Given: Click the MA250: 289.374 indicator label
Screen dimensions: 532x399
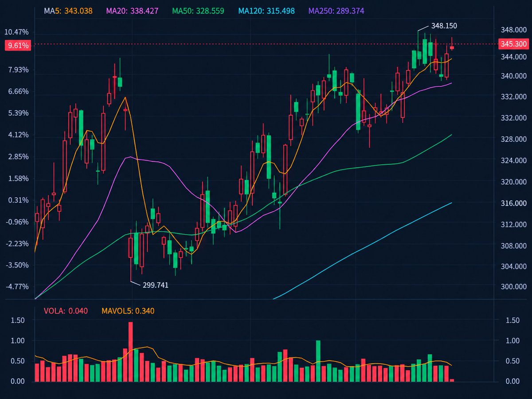Looking at the screenshot, I should [336, 11].
